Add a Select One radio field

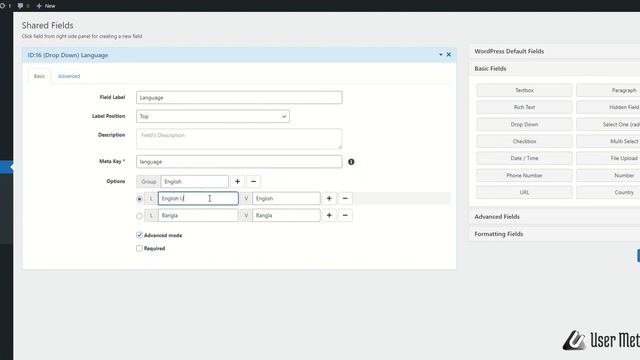[x=608, y=124]
